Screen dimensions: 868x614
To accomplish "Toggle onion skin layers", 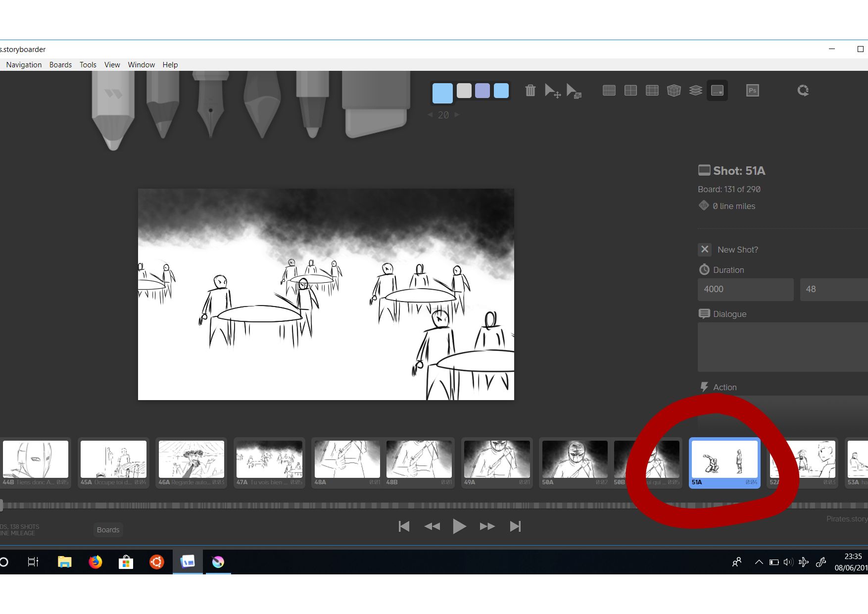I will (696, 90).
